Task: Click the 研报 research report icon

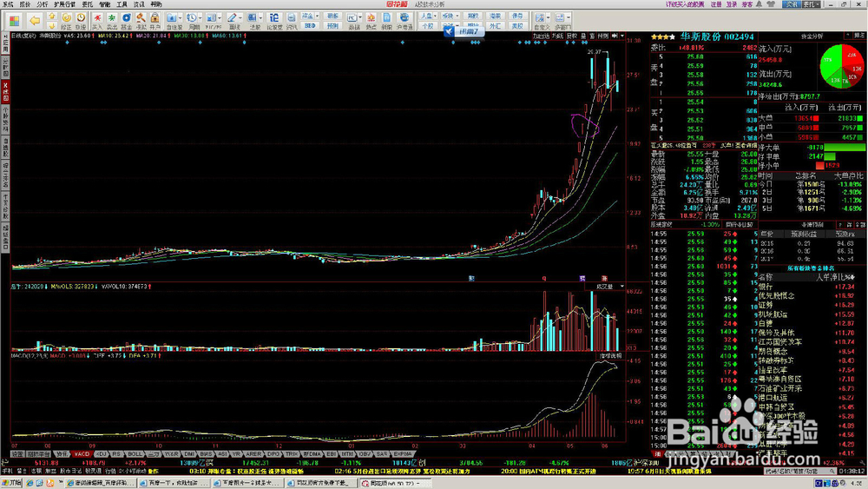Action: click(x=386, y=21)
